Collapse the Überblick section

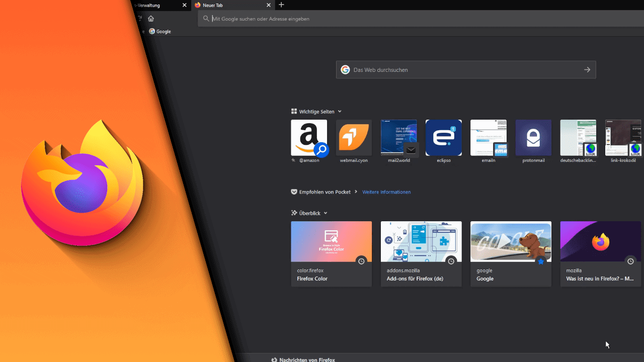tap(326, 213)
